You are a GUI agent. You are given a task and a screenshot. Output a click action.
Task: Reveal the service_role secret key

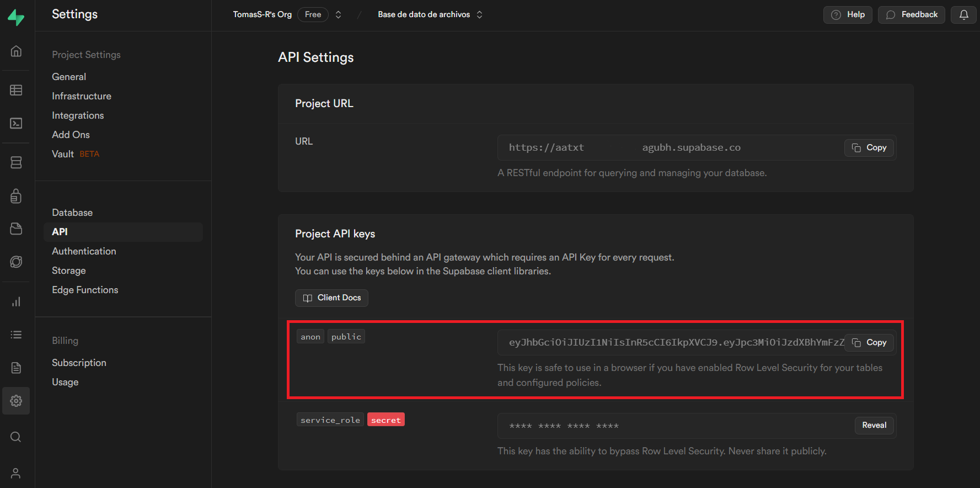pos(874,425)
